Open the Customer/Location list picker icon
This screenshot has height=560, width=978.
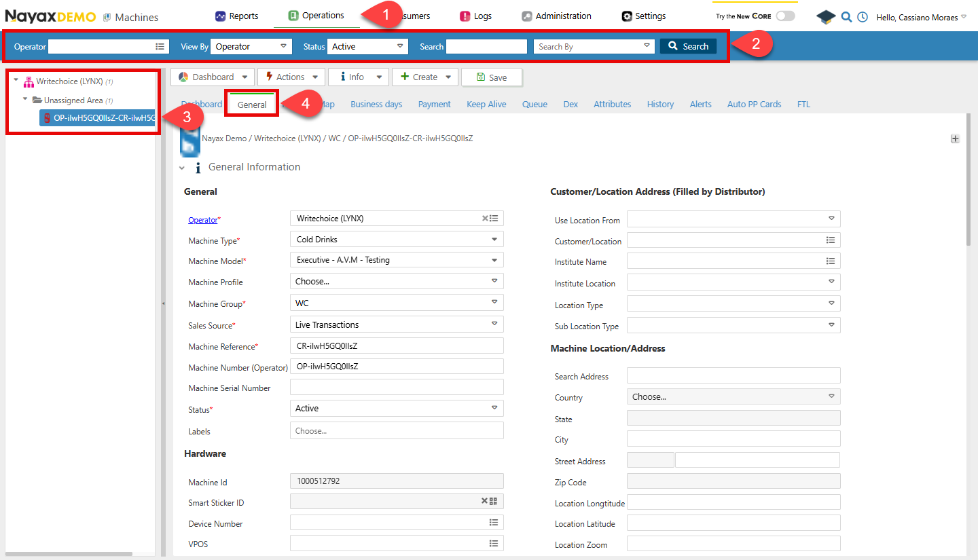click(x=831, y=240)
